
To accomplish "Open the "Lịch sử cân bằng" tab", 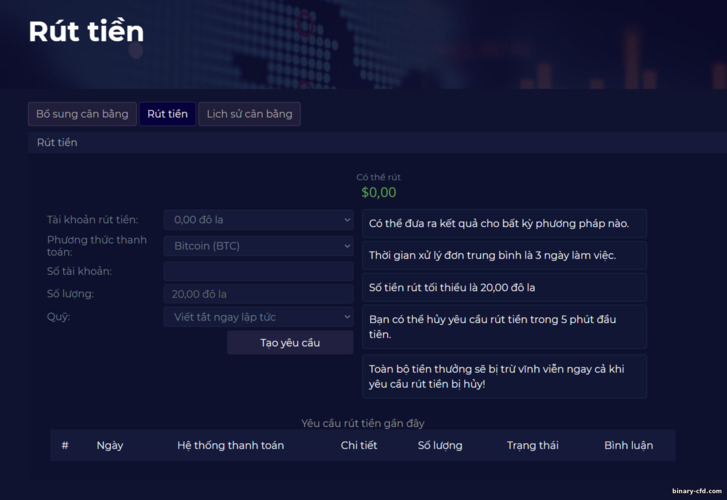I will 249,114.
